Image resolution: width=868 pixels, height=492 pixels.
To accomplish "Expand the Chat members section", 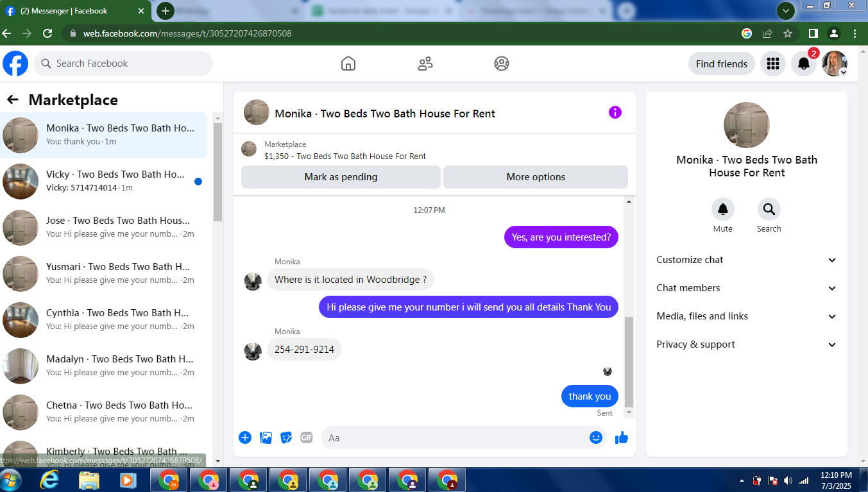I will (747, 288).
